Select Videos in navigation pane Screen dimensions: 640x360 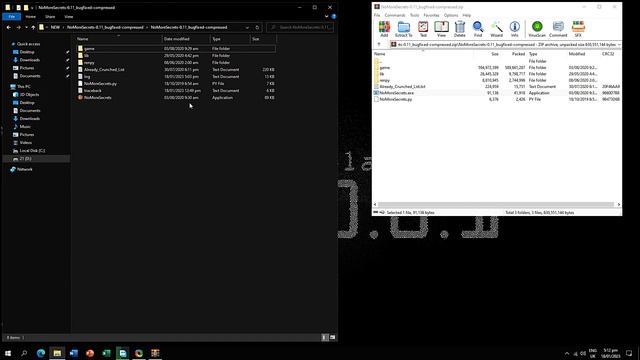pos(26,142)
